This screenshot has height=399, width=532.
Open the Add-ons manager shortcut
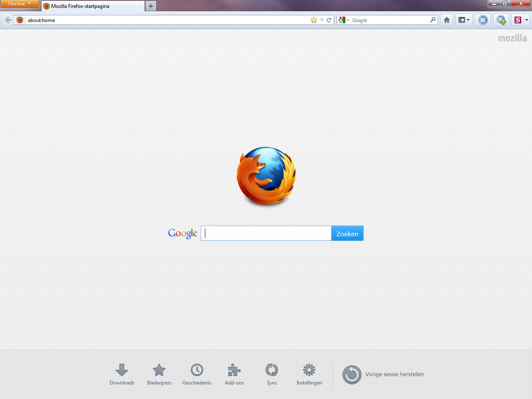(x=234, y=374)
